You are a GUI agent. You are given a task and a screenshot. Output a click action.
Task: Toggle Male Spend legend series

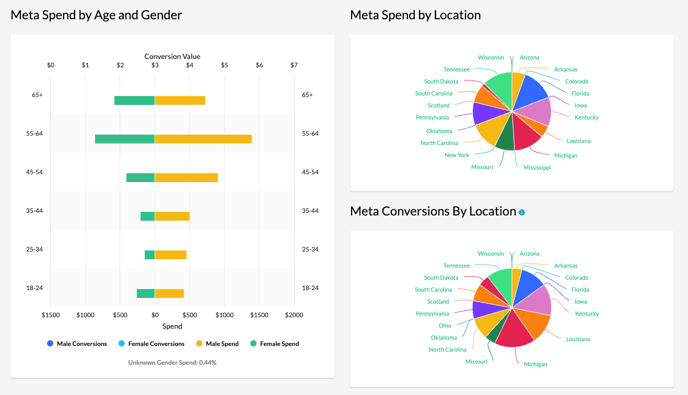[217, 344]
